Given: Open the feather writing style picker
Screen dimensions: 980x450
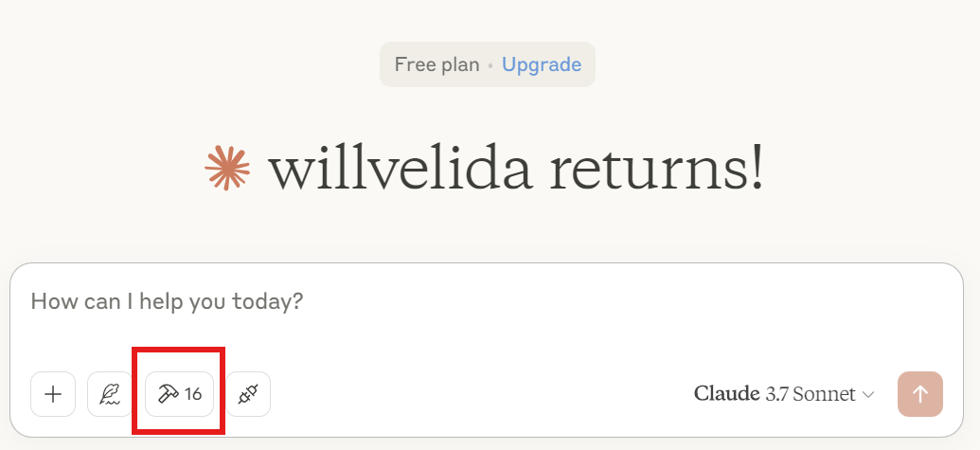Looking at the screenshot, I should pos(110,394).
